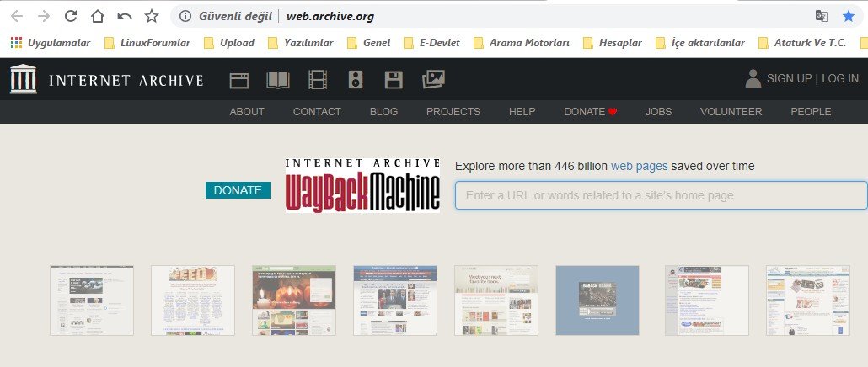Open the news site thumbnail with men in suits
868x367 pixels.
(x=395, y=301)
